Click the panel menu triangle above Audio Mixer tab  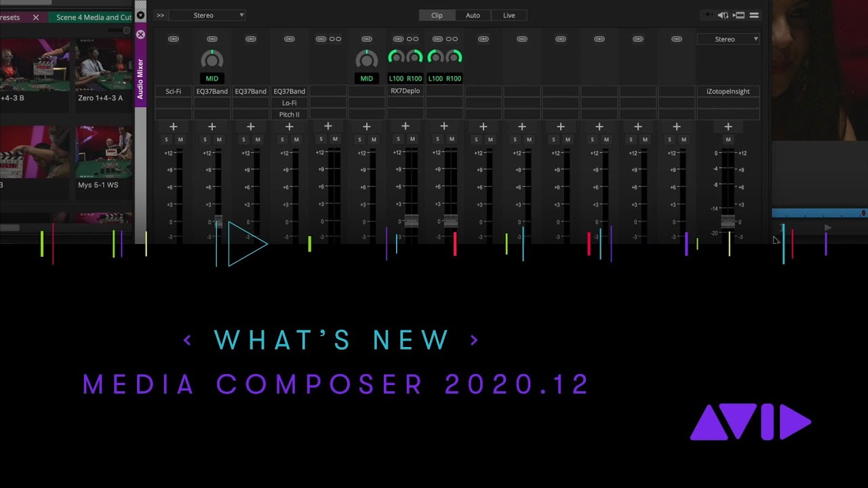tap(140, 14)
